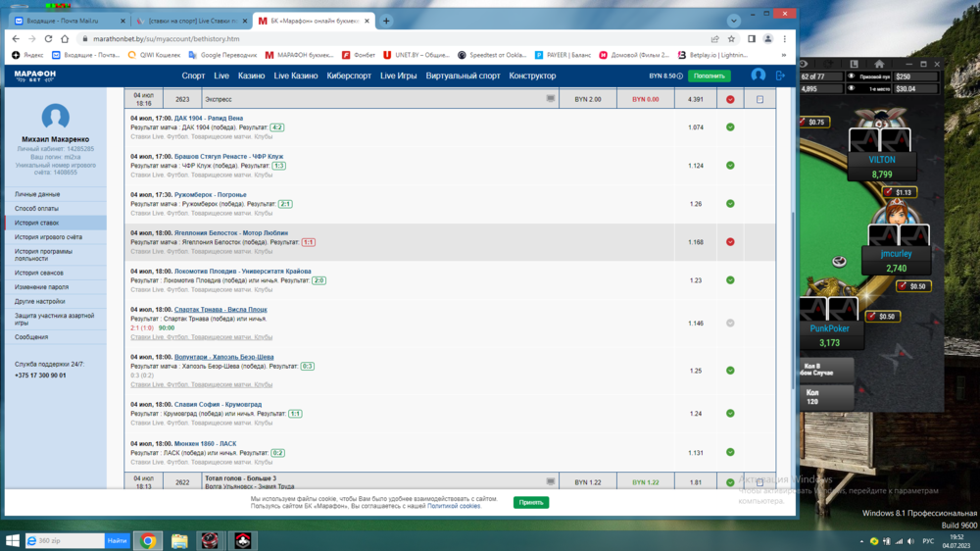Open the user profile icon in header
This screenshot has width=980, height=551.
click(x=758, y=75)
